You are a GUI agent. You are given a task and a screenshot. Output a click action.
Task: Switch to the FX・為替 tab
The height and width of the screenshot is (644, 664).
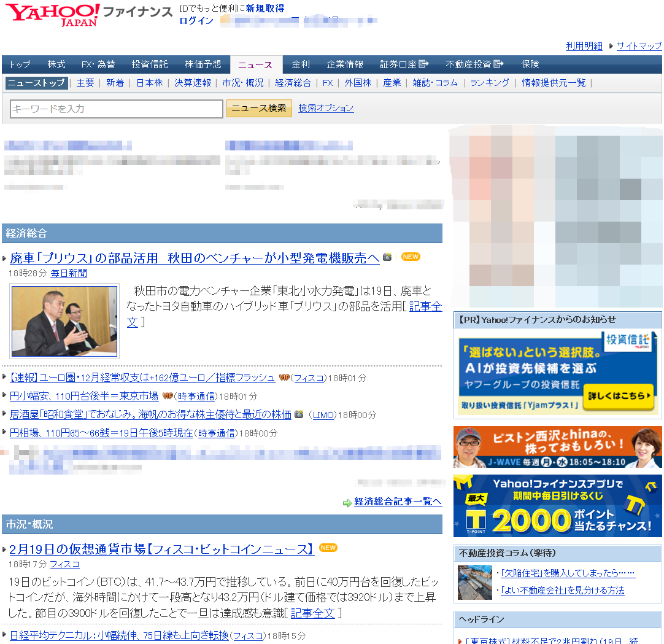pyautogui.click(x=98, y=64)
